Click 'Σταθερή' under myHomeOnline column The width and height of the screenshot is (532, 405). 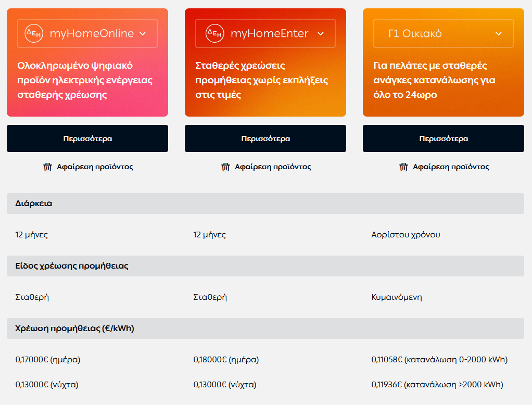[x=32, y=297]
